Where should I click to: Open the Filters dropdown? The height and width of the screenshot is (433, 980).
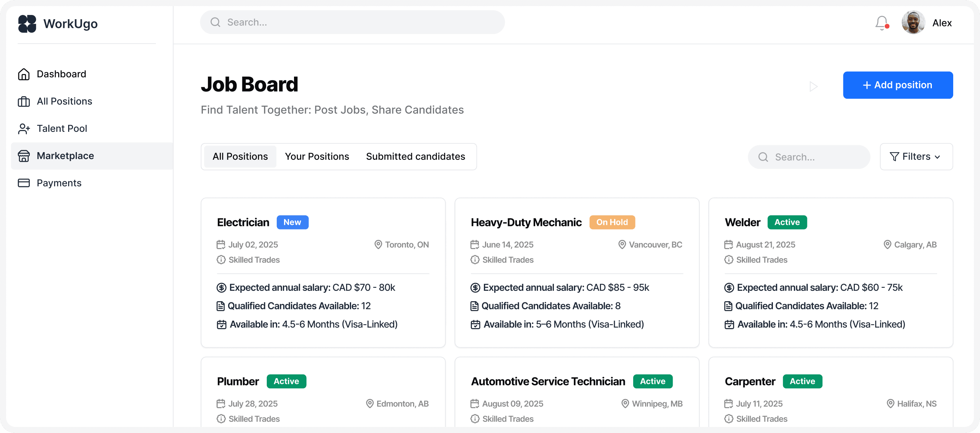coord(916,157)
